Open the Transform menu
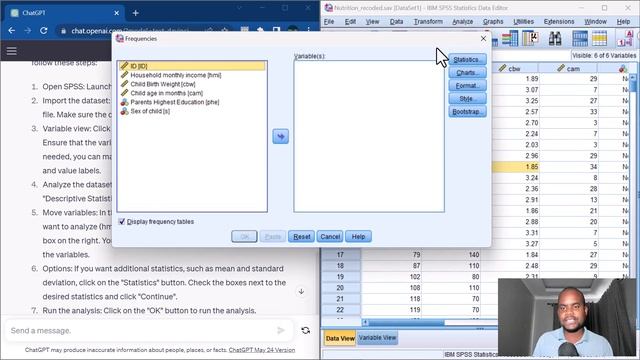 [428, 22]
